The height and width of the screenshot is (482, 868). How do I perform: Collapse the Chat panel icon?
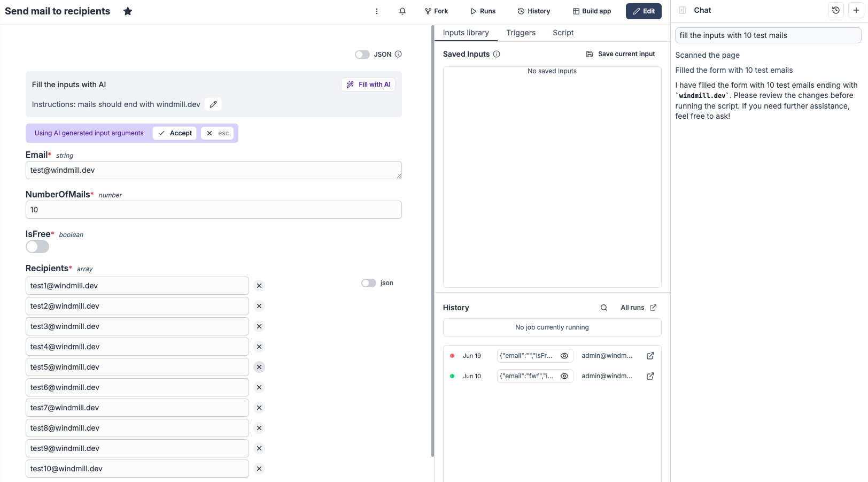tap(683, 10)
